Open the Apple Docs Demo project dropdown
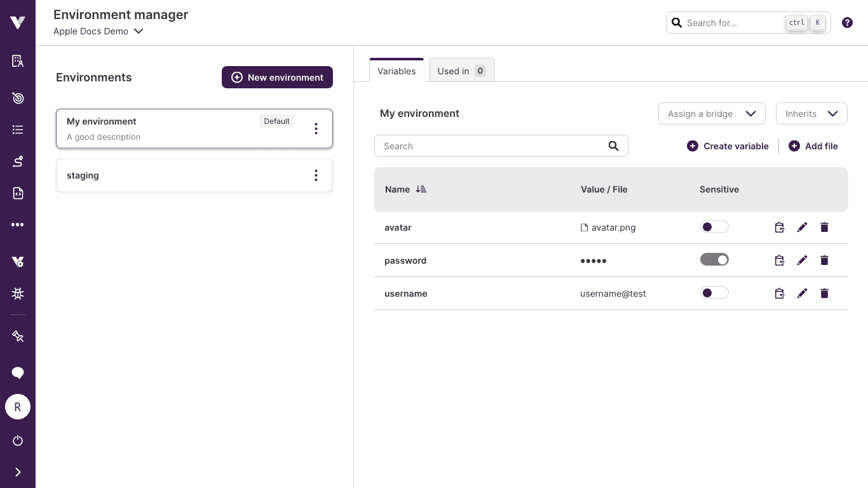The image size is (868, 488). (x=98, y=30)
